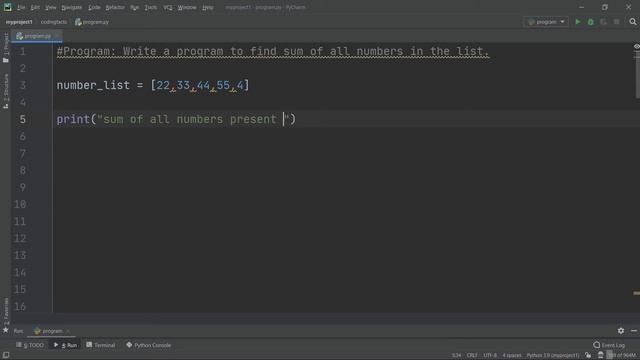Screen dimensions: 640x360
Task: Click the 5:34 cursor position in status bar
Action: pyautogui.click(x=456, y=356)
